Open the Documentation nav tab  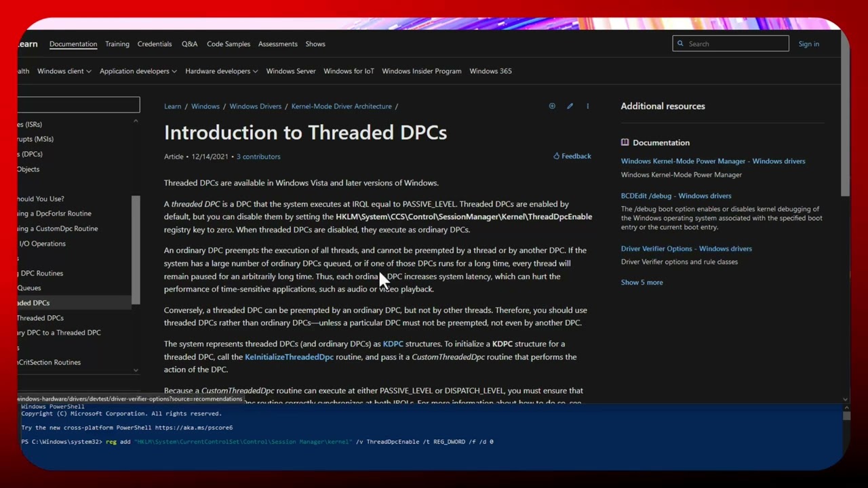73,44
